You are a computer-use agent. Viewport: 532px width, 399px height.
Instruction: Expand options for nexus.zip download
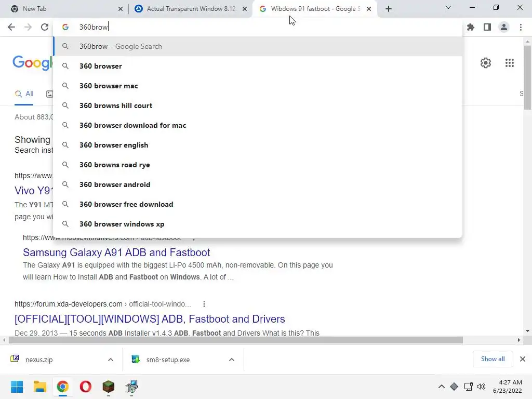tap(111, 360)
